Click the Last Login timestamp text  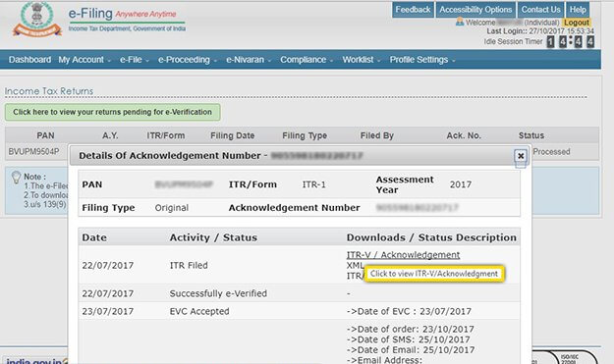click(540, 31)
